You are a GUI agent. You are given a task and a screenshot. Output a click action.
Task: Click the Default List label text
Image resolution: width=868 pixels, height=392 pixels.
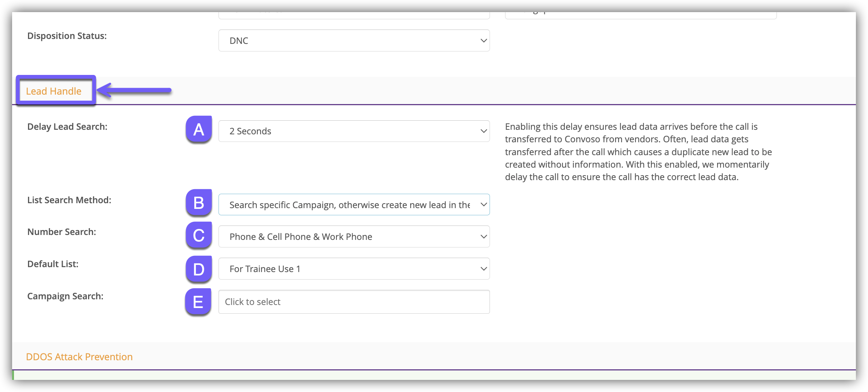[x=53, y=264]
